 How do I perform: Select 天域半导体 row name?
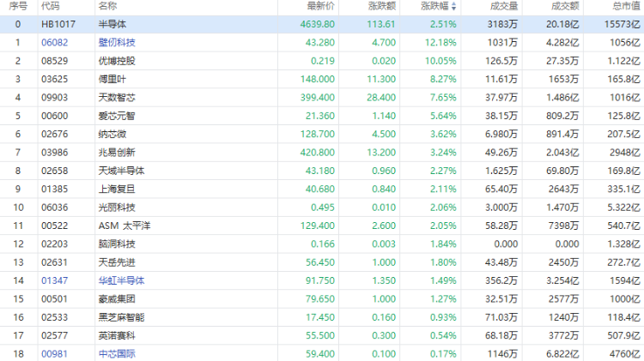click(x=121, y=171)
